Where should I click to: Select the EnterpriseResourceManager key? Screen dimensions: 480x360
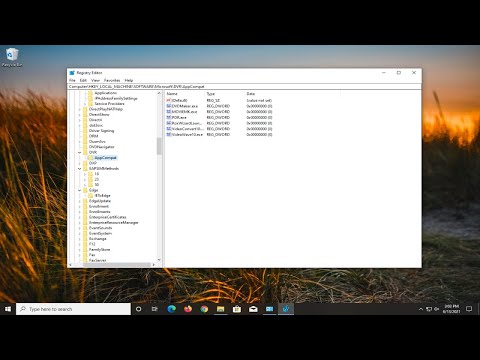click(113, 222)
